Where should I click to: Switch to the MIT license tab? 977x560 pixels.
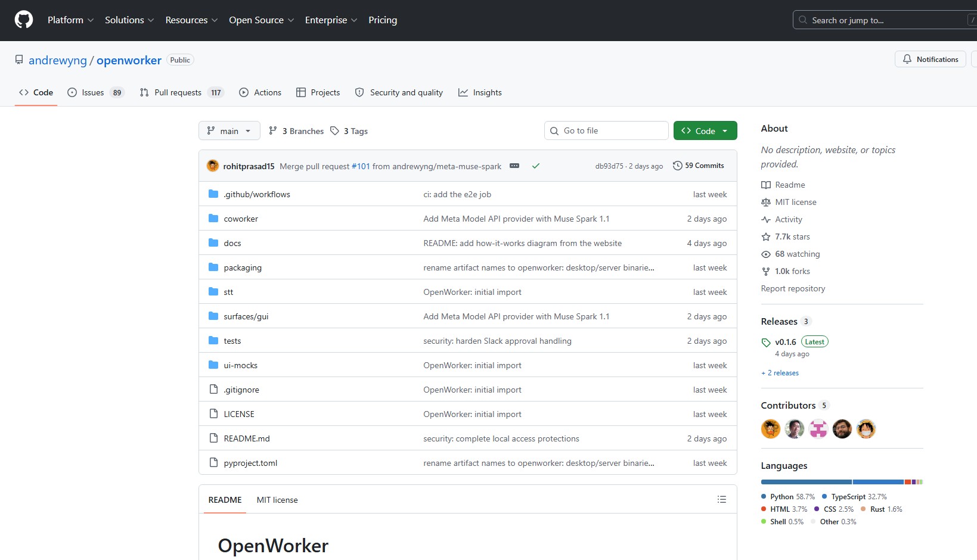pos(277,500)
